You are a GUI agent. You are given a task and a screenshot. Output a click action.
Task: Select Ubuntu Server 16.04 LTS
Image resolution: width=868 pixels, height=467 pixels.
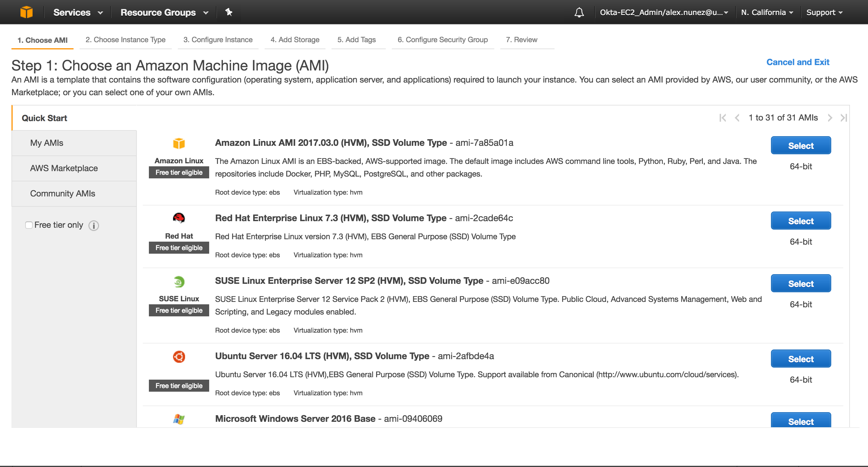800,359
